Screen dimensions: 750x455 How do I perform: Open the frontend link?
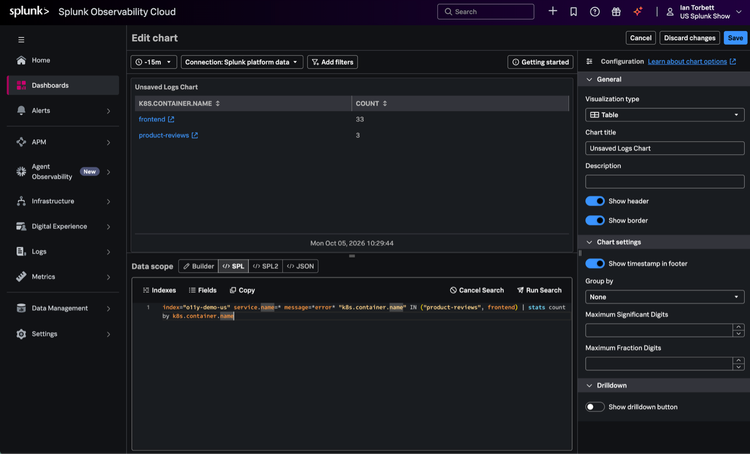pyautogui.click(x=152, y=119)
